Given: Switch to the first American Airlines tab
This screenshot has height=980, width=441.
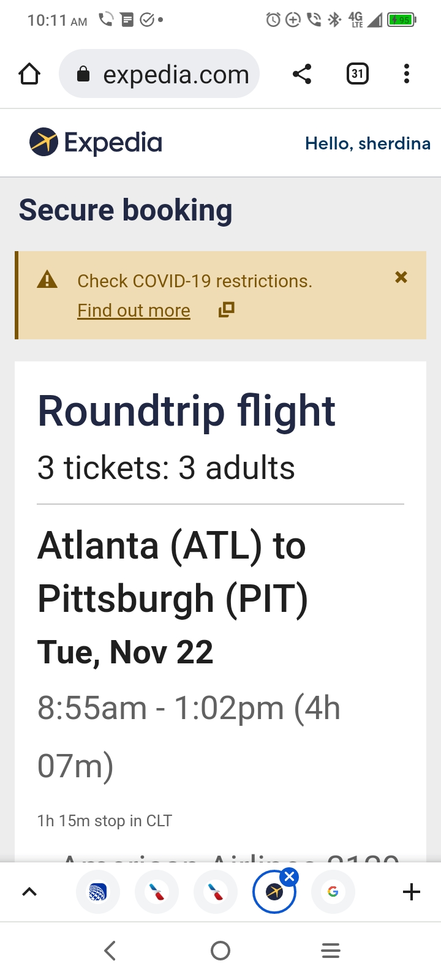Looking at the screenshot, I should click(x=157, y=892).
